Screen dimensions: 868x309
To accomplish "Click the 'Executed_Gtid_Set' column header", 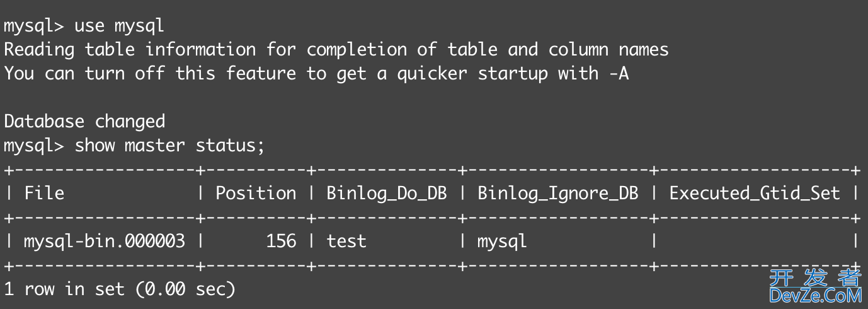I will [754, 193].
